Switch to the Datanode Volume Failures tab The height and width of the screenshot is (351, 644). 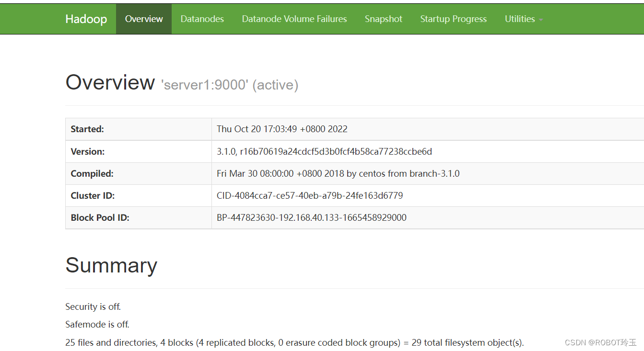click(x=294, y=19)
